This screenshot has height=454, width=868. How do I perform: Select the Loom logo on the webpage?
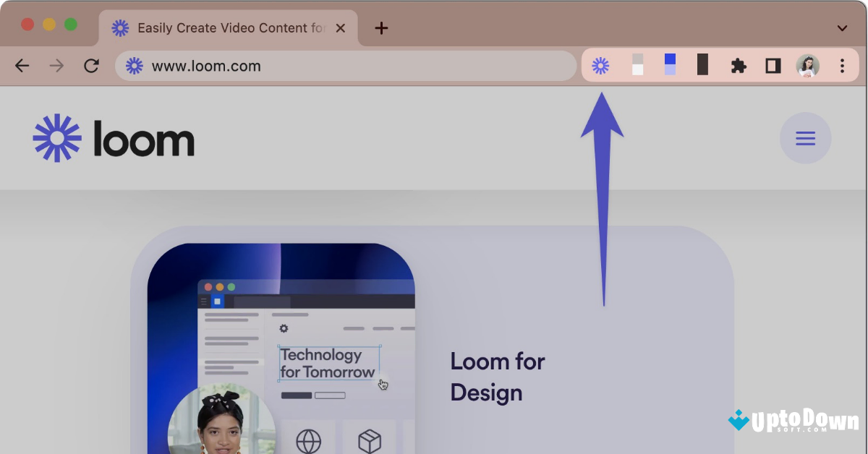[x=113, y=137]
